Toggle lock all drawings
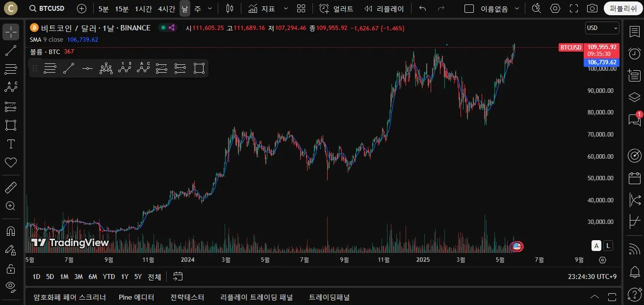644x305 pixels. click(11, 268)
